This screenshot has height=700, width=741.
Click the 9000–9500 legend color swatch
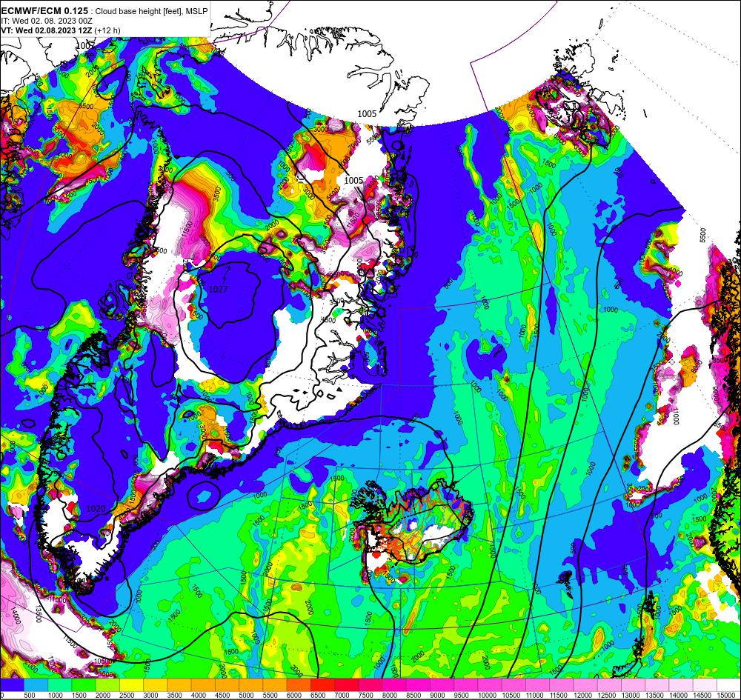click(x=442, y=685)
